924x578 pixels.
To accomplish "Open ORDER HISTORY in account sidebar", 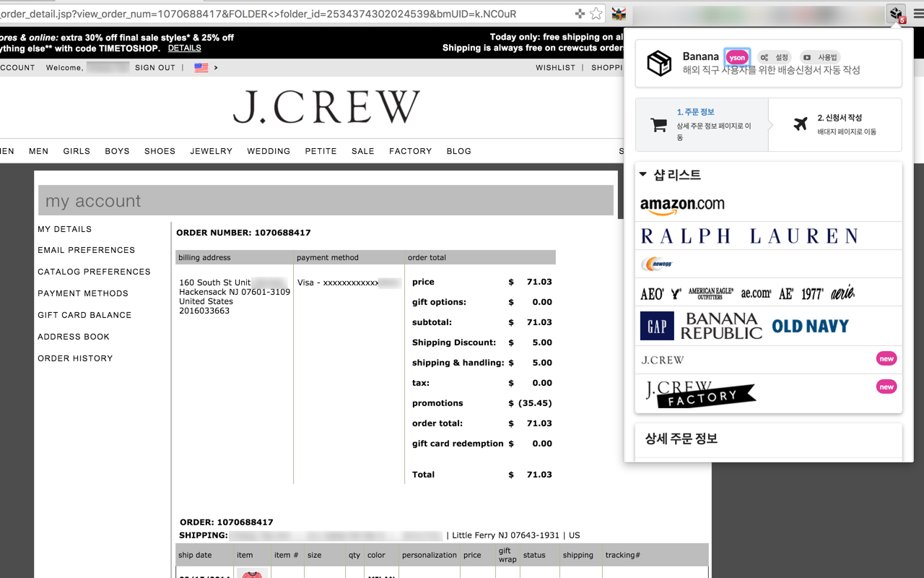I will [75, 358].
